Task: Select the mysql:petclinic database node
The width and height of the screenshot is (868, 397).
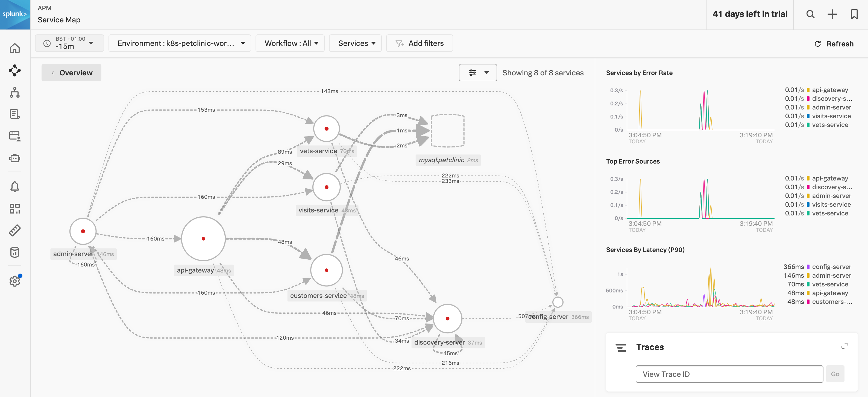Action: (x=447, y=131)
